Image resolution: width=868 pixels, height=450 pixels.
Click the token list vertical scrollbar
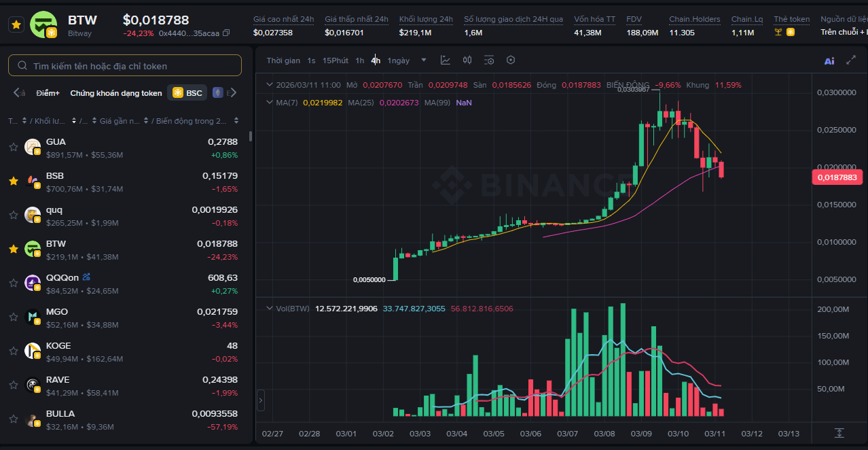point(251,136)
